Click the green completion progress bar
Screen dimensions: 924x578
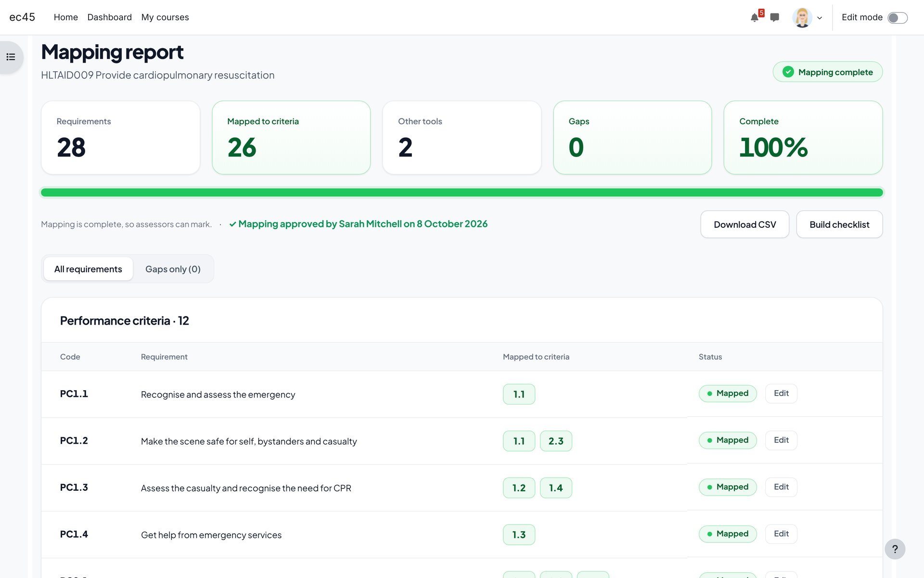click(x=462, y=193)
